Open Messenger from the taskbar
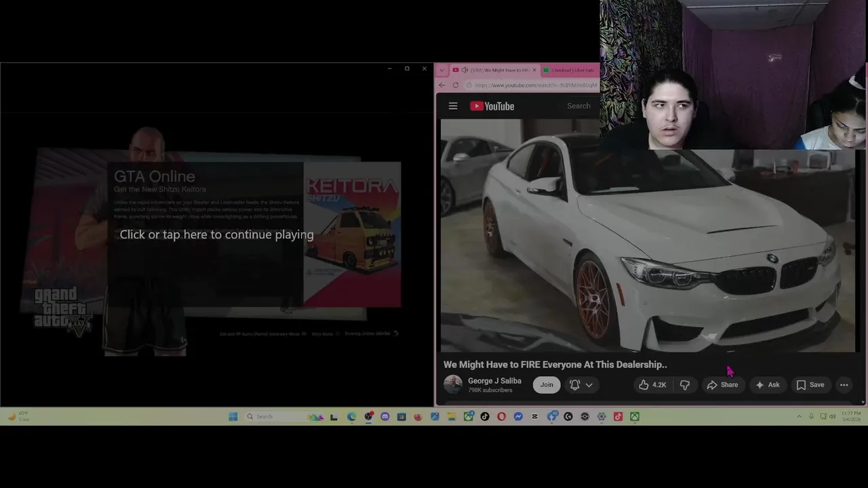 [518, 416]
